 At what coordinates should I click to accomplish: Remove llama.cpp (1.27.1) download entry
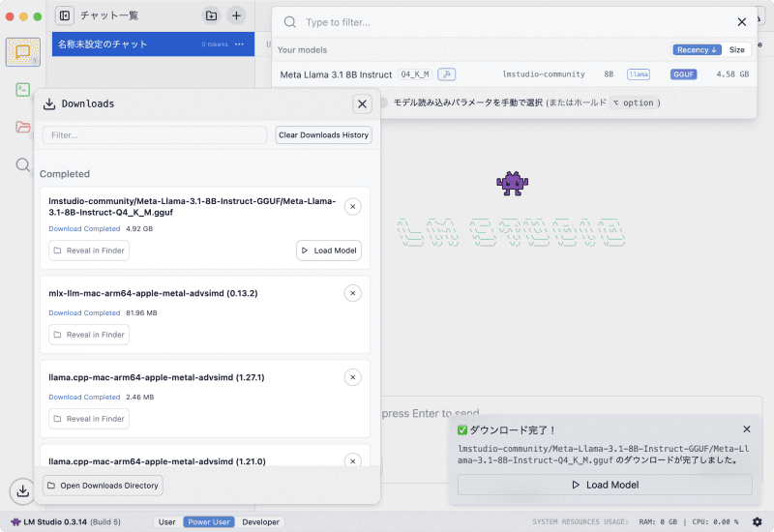coord(353,377)
